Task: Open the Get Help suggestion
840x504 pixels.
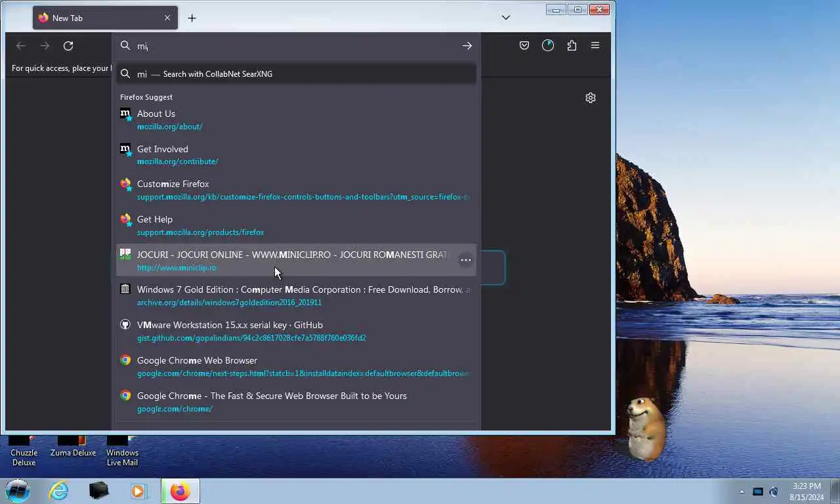Action: pyautogui.click(x=296, y=225)
